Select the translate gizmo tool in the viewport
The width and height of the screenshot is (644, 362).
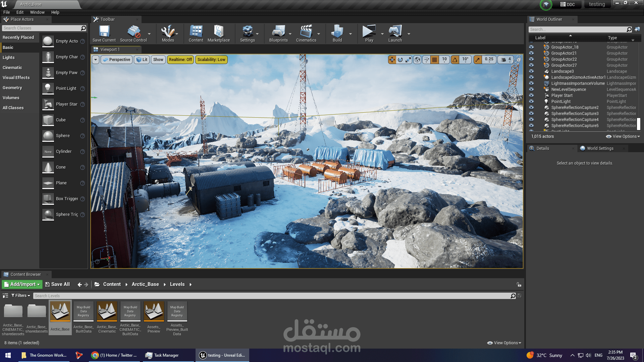392,60
